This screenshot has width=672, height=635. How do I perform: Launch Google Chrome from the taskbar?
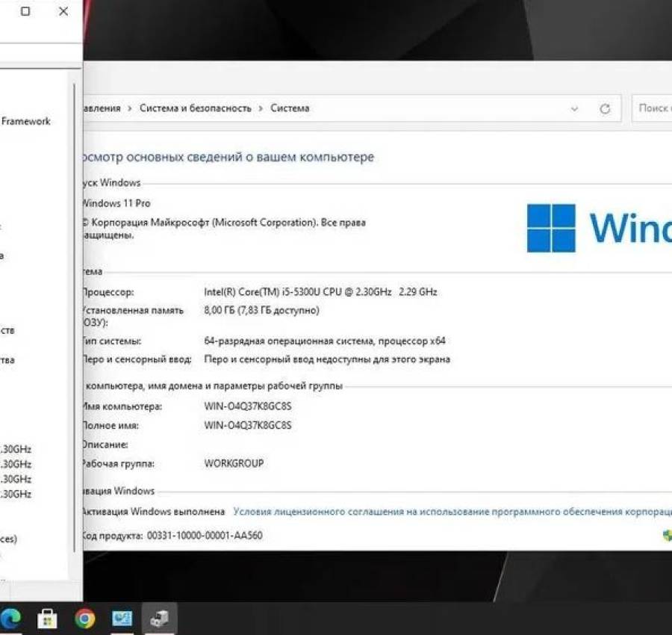pos(84,618)
